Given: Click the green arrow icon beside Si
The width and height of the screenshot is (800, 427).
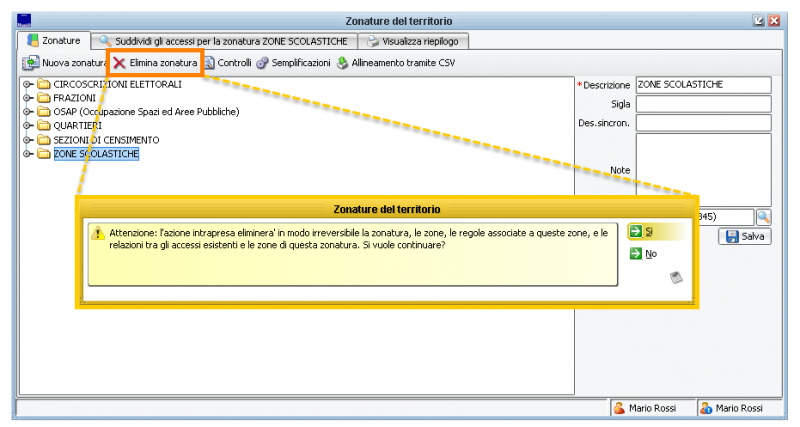Looking at the screenshot, I should click(x=636, y=231).
